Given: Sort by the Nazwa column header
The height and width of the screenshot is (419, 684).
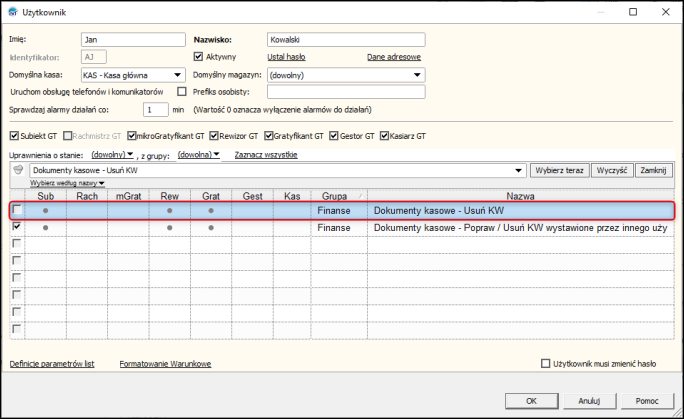Looking at the screenshot, I should tap(520, 196).
